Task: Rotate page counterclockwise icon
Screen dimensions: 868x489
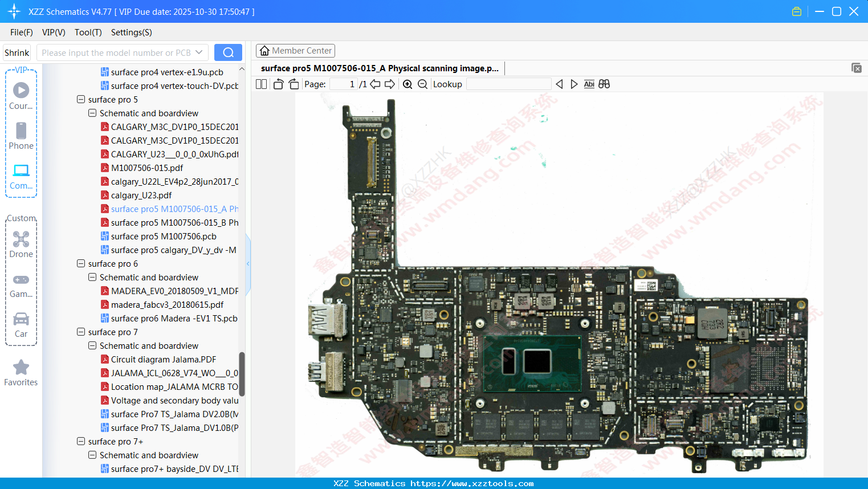Action: (278, 84)
